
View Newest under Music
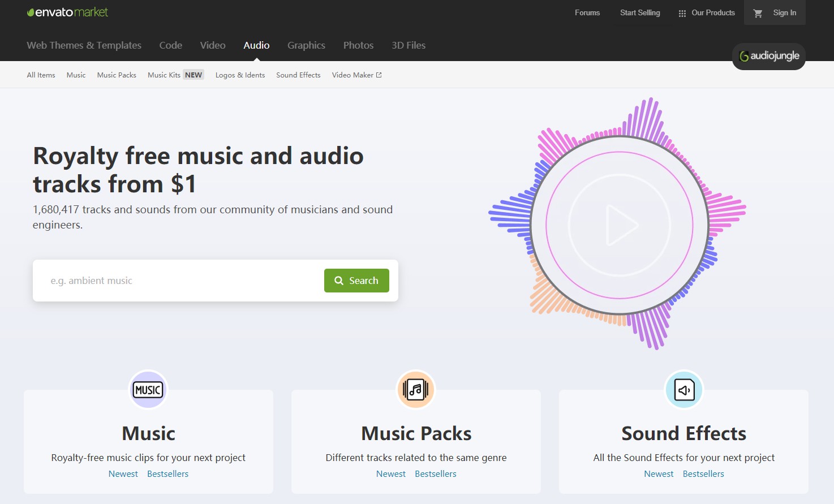pos(123,474)
